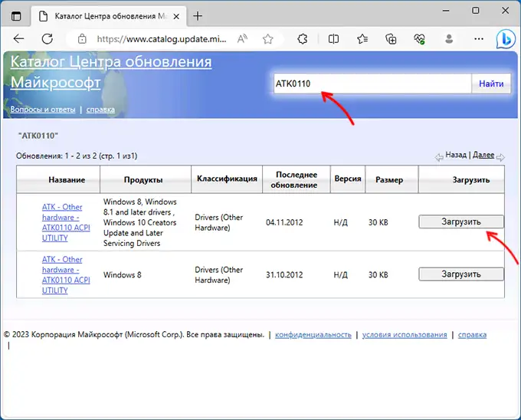Click results count text Обновления: 1 - 2
Viewport: 521px width, 420px height.
(77, 156)
